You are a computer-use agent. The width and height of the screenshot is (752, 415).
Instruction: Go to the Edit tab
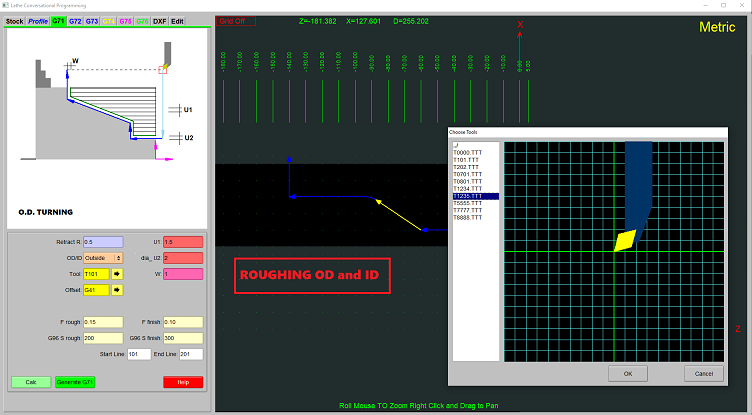[177, 21]
